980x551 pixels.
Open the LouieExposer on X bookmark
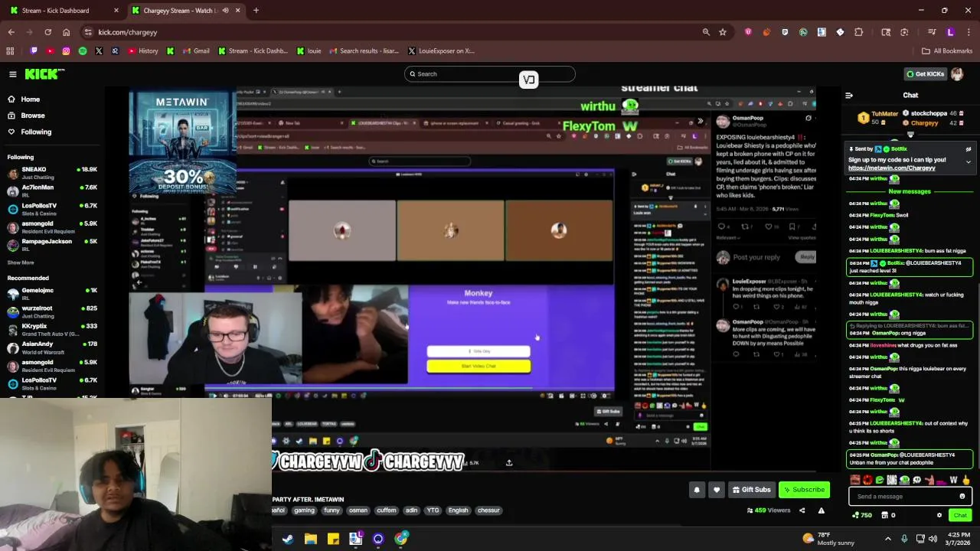click(441, 51)
